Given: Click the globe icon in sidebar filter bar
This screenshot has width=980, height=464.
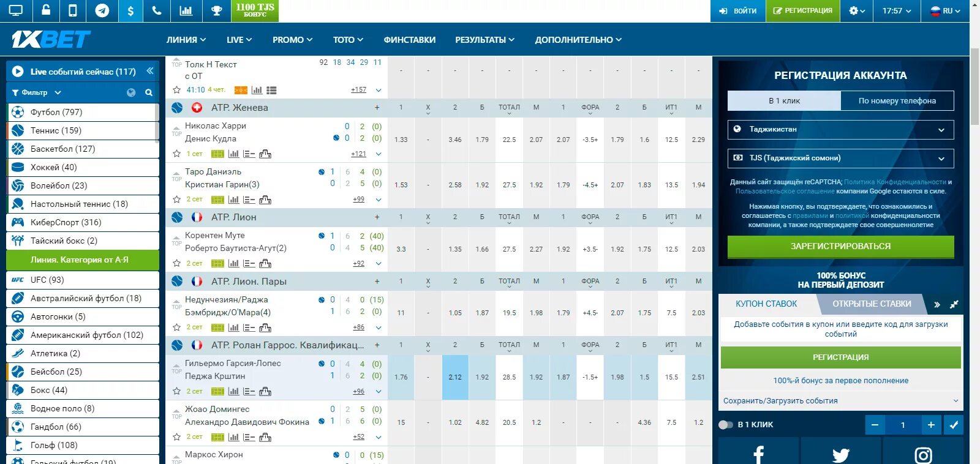Looking at the screenshot, I should click(130, 92).
